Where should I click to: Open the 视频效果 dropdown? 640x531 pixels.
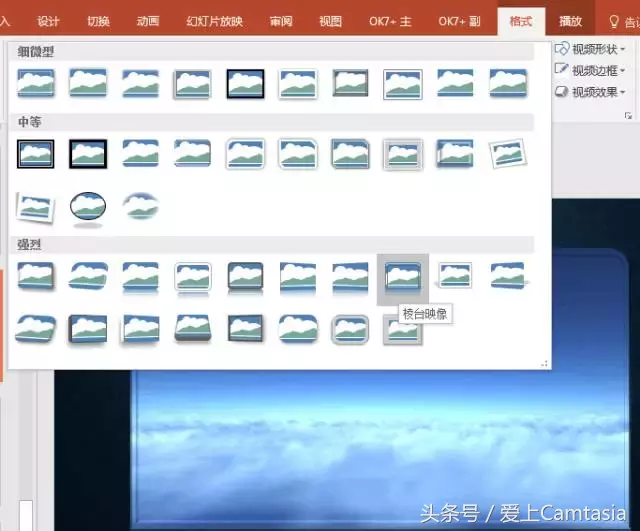(591, 92)
